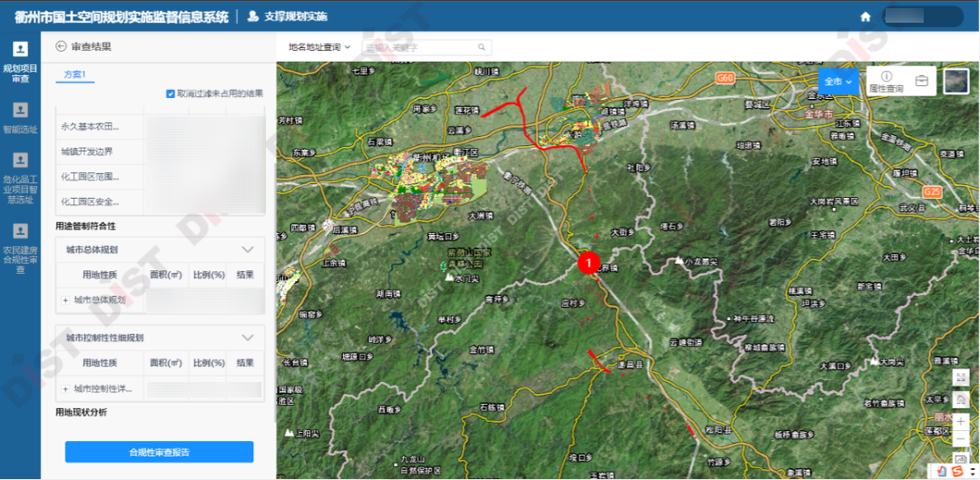Click the 用地现状分析 heading
Image resolution: width=980 pixels, height=480 pixels.
point(82,412)
